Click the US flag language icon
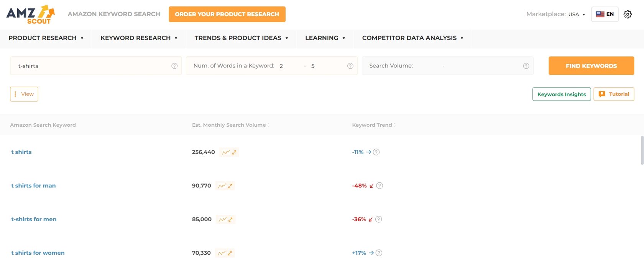Image resolution: width=644 pixels, height=278 pixels. [600, 14]
